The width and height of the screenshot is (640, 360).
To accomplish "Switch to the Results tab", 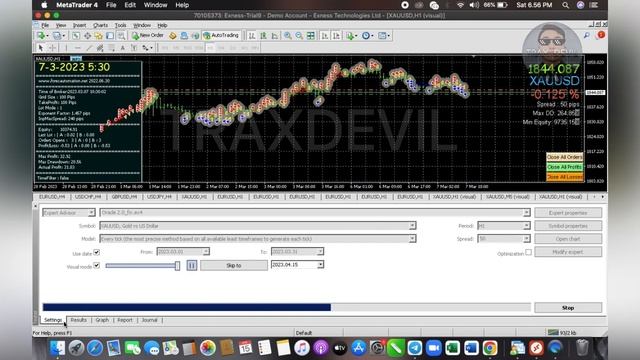I will tap(78, 320).
